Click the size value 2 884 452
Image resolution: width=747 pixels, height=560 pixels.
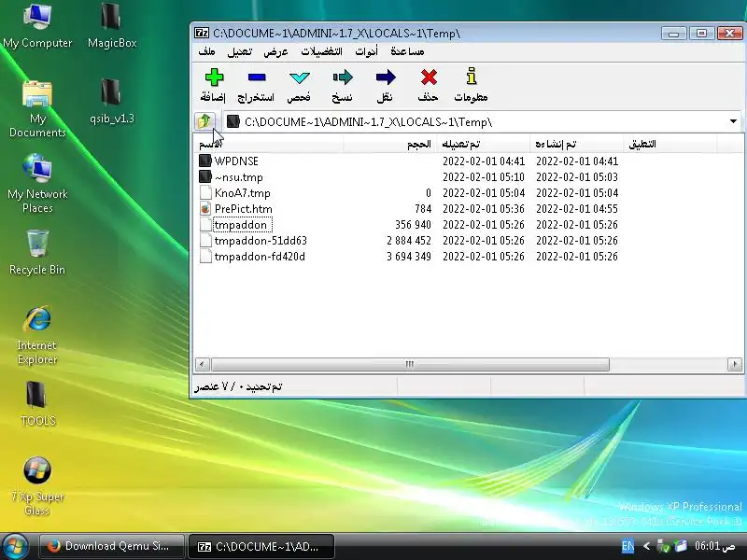tap(409, 241)
